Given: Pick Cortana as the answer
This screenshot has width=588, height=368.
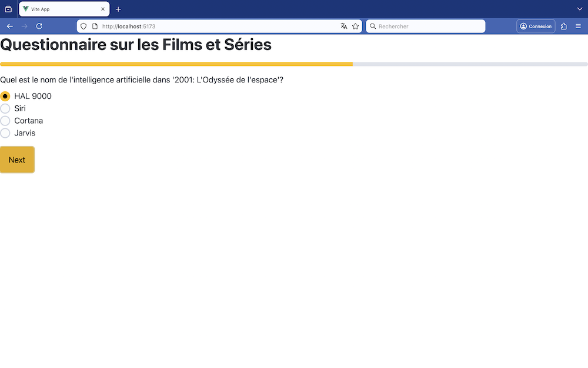Looking at the screenshot, I should (x=5, y=121).
